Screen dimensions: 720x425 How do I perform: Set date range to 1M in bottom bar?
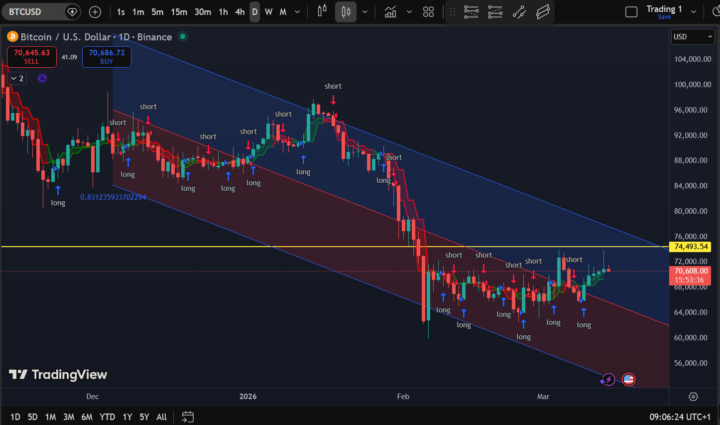pos(51,417)
